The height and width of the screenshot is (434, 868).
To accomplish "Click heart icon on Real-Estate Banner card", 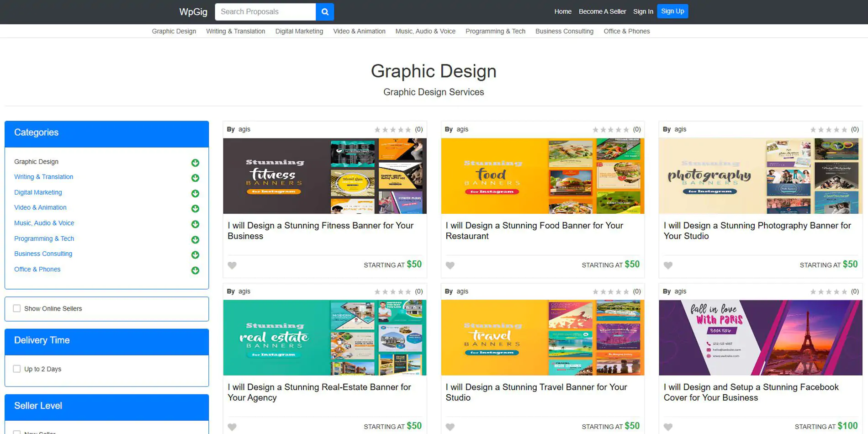I will (x=232, y=427).
